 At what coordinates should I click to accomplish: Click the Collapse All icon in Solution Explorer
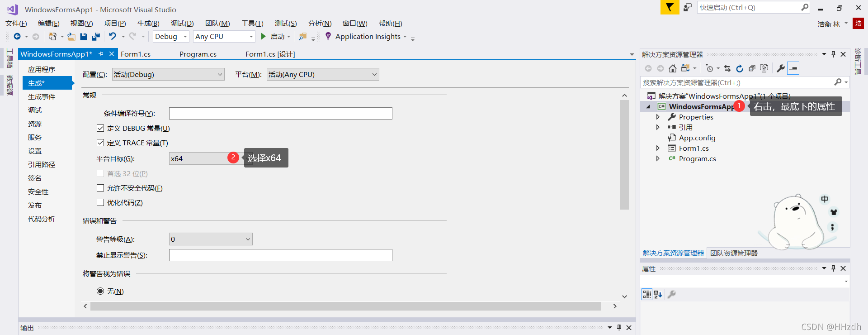point(752,68)
